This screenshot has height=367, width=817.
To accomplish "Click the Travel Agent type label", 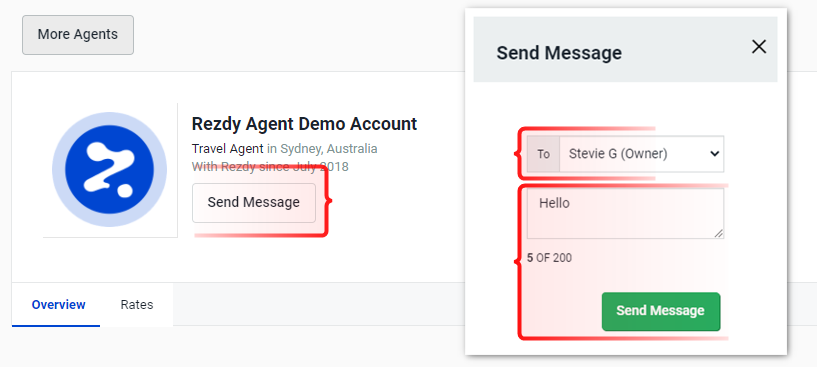I will point(228,149).
